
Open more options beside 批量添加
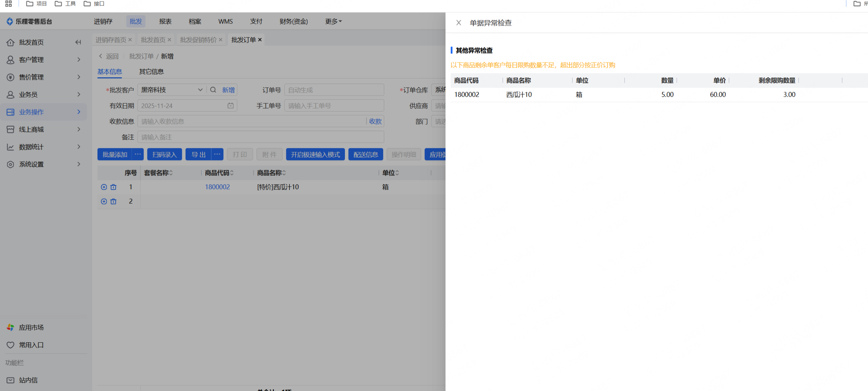138,155
